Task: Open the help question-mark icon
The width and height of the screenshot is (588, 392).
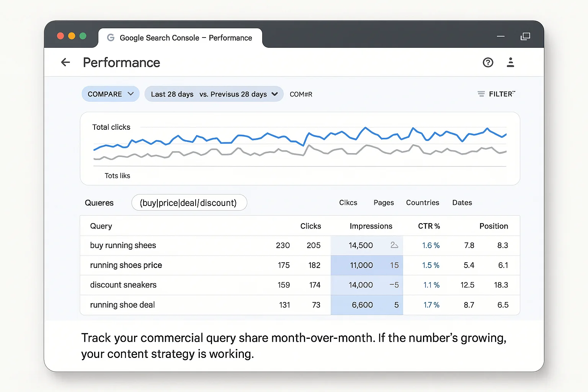Action: pyautogui.click(x=488, y=62)
